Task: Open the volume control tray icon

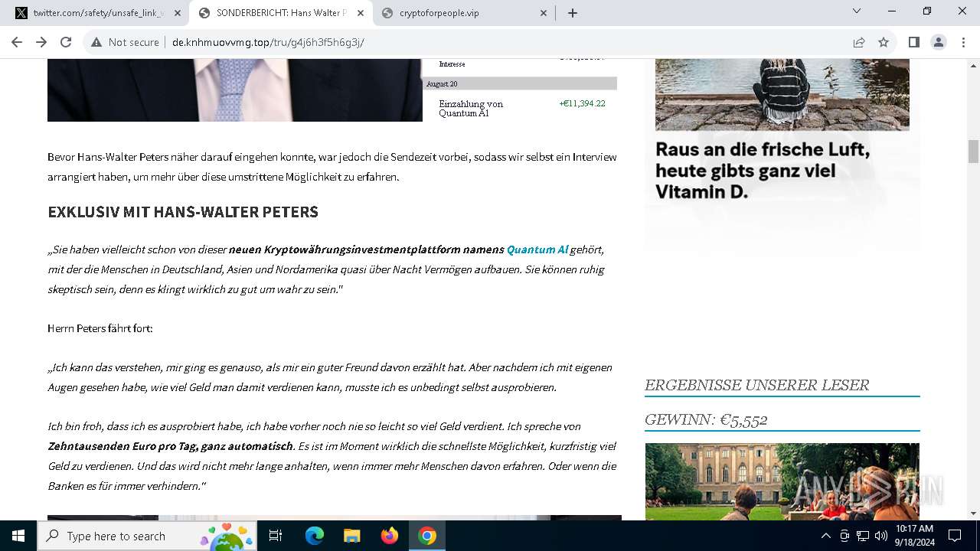Action: (880, 536)
